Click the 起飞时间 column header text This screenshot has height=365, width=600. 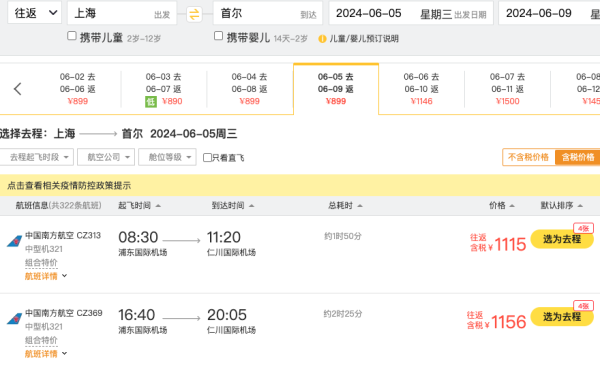coord(134,205)
